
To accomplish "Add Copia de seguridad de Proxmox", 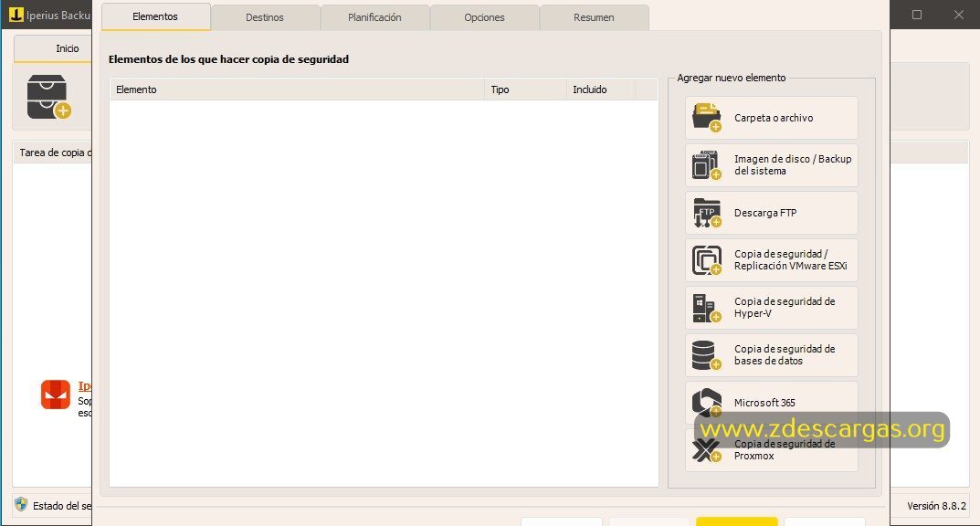I will click(x=771, y=450).
